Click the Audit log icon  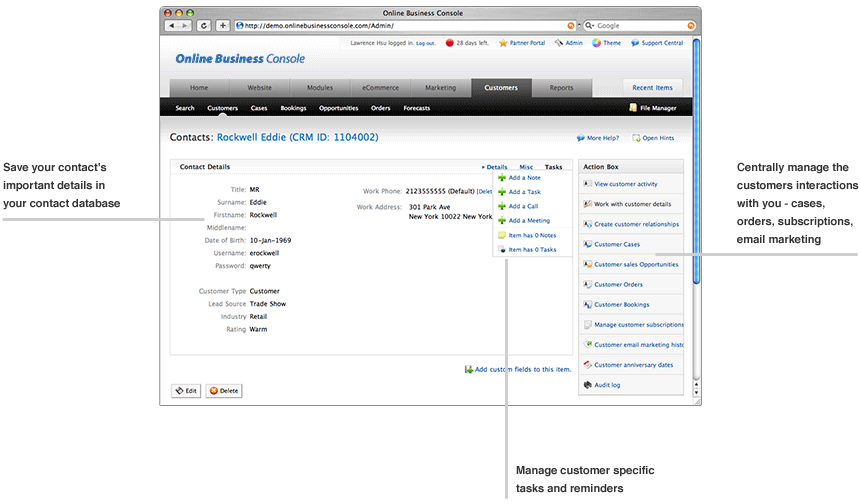click(587, 385)
